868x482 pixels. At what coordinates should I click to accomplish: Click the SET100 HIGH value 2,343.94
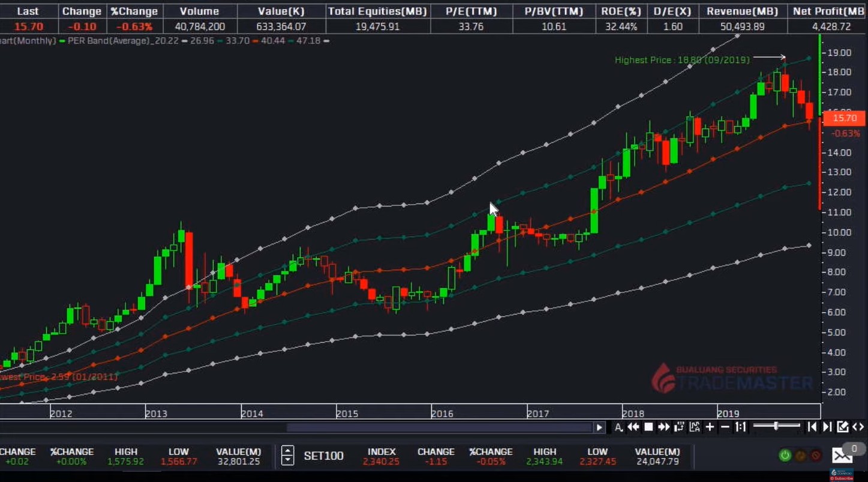pyautogui.click(x=545, y=462)
